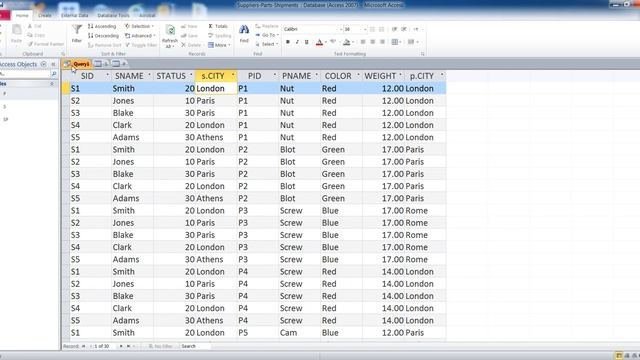Sort records Ascending
The width and height of the screenshot is (640, 360).
(102, 26)
